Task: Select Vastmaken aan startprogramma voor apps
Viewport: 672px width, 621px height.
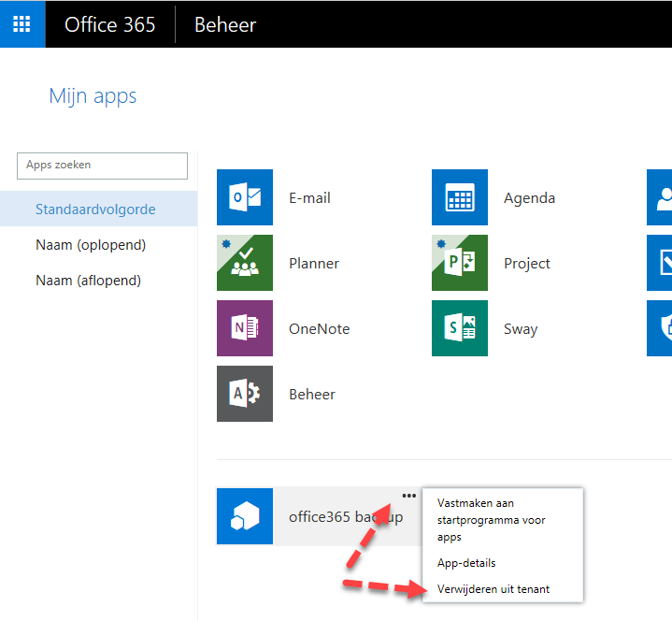Action: [x=491, y=520]
